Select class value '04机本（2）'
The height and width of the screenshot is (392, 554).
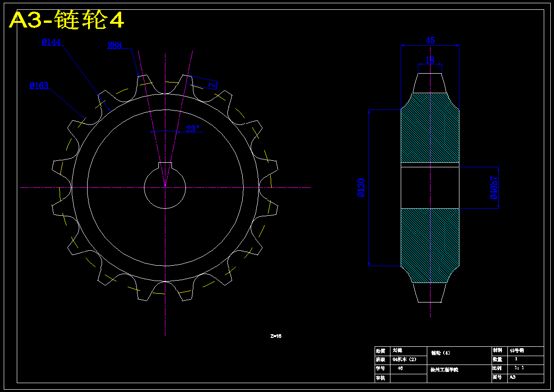404,359
